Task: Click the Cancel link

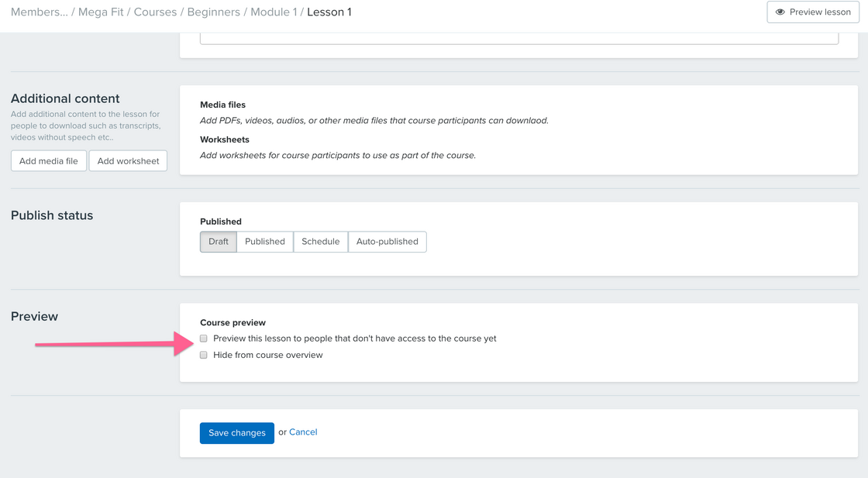Action: click(303, 432)
